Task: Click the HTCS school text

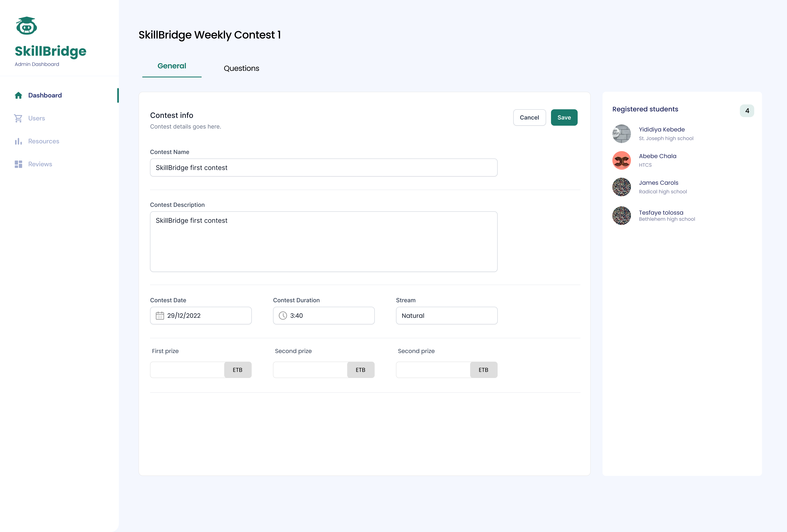Action: coord(645,165)
